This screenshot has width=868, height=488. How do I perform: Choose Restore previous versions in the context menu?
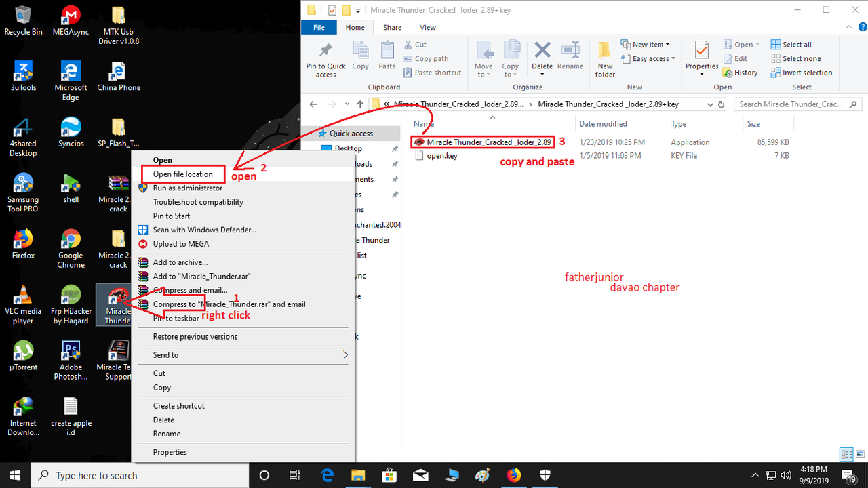click(x=195, y=337)
